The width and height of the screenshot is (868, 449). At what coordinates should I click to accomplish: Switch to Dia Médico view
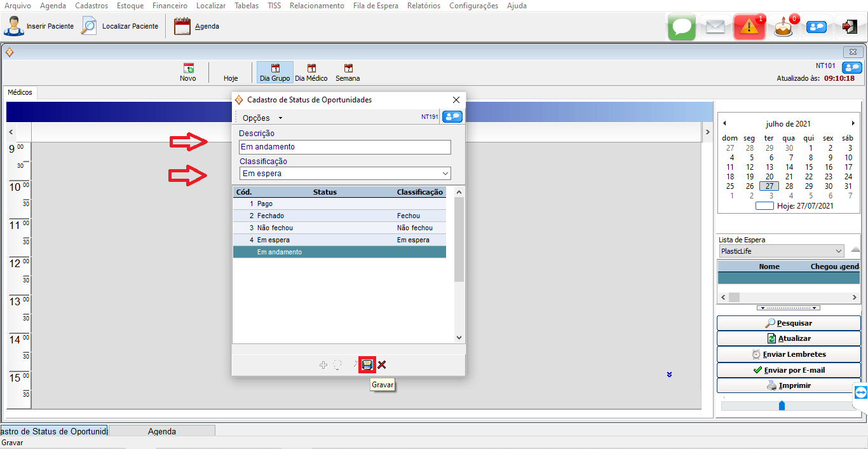pyautogui.click(x=311, y=73)
